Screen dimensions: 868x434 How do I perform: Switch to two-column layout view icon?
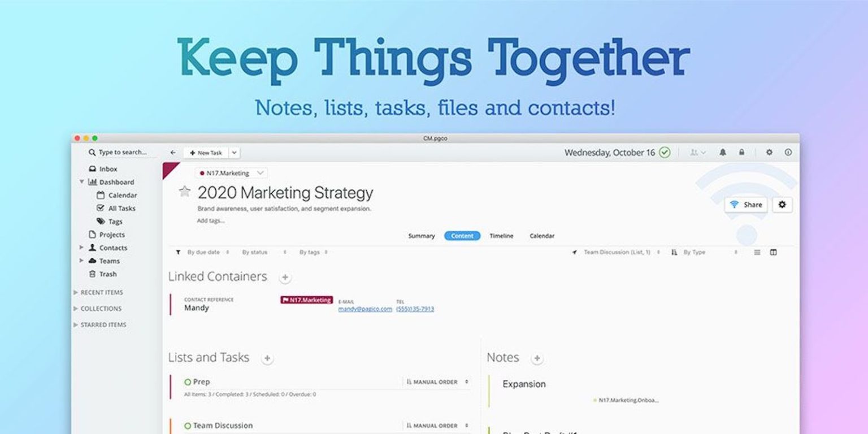coord(773,252)
